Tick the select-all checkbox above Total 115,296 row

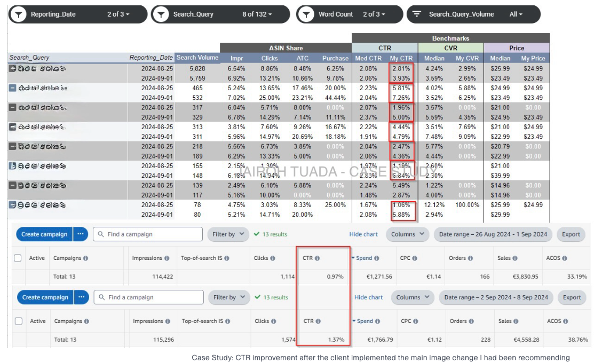pyautogui.click(x=19, y=321)
